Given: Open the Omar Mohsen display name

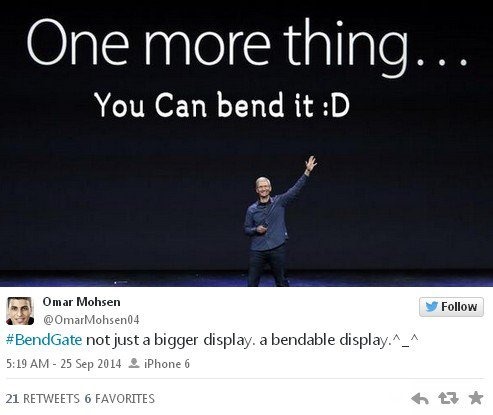Looking at the screenshot, I should (x=81, y=302).
